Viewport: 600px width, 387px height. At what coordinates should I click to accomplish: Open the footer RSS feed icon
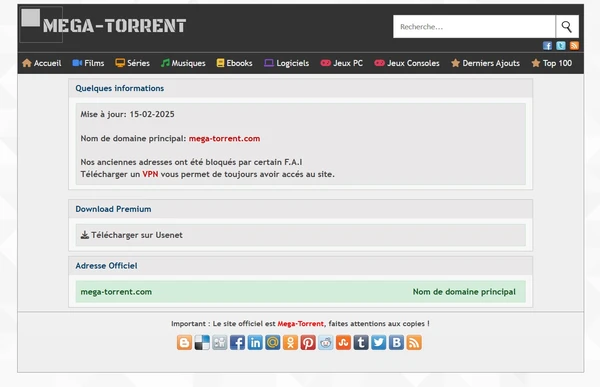click(414, 343)
